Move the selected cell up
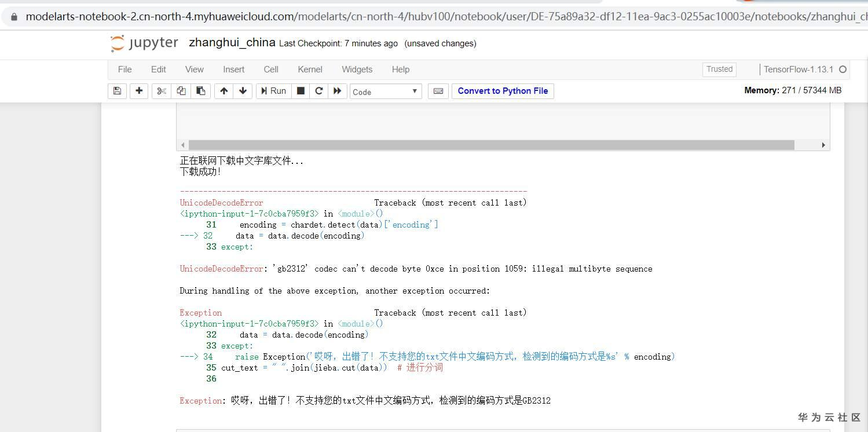This screenshot has width=868, height=432. [224, 91]
